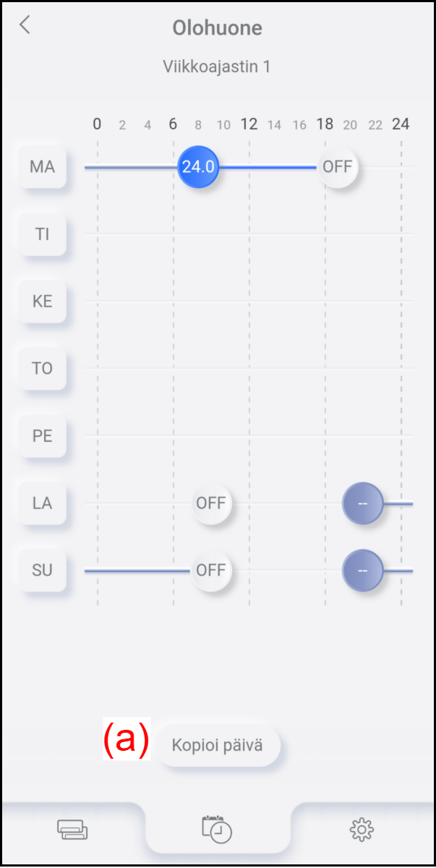Select the MA day button
436x868 pixels.
[x=43, y=166]
